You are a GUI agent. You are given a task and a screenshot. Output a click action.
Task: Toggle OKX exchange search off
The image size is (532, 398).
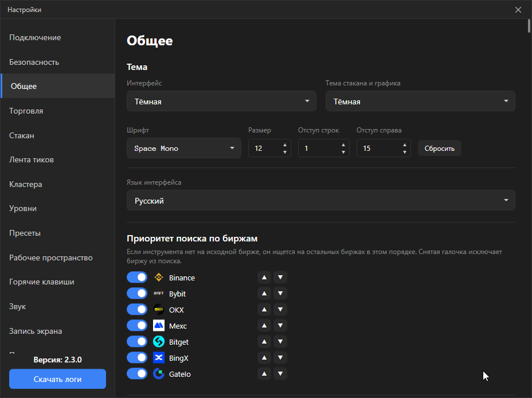[x=137, y=310]
